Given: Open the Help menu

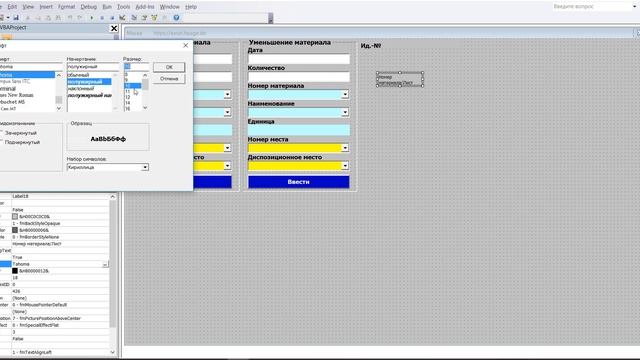Looking at the screenshot, I should (191, 7).
